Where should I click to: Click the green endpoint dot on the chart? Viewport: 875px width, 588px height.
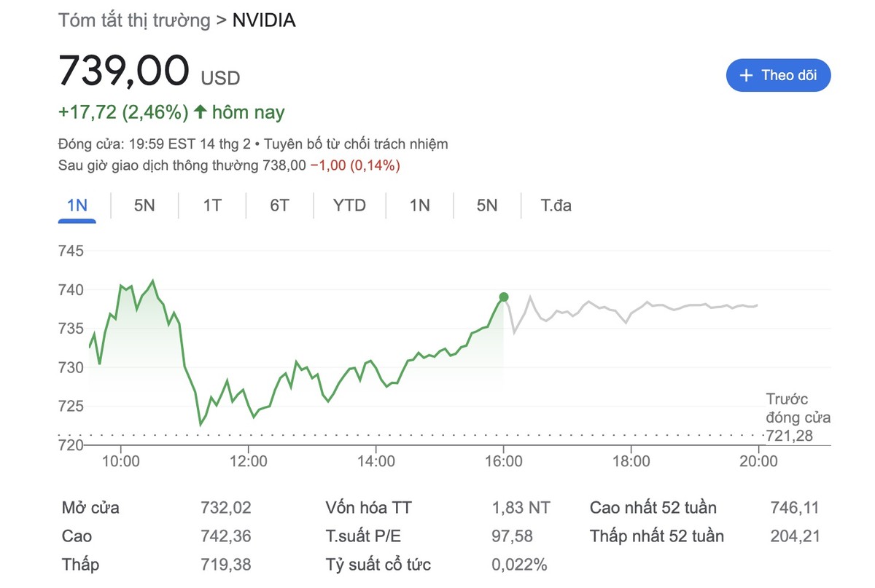(504, 297)
